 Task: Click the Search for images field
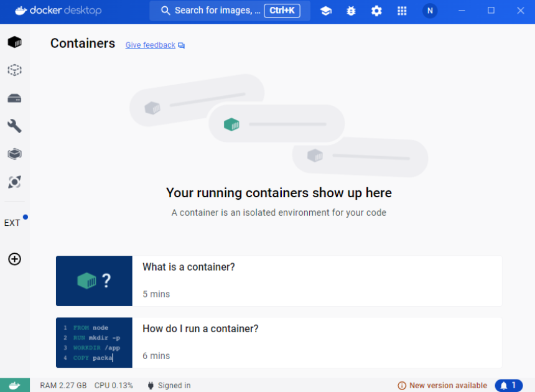point(230,11)
